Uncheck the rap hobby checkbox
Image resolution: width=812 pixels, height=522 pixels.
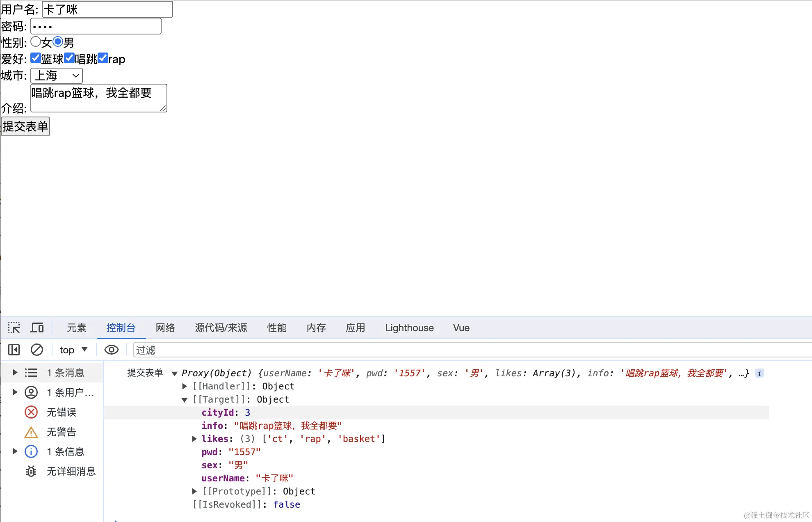103,58
